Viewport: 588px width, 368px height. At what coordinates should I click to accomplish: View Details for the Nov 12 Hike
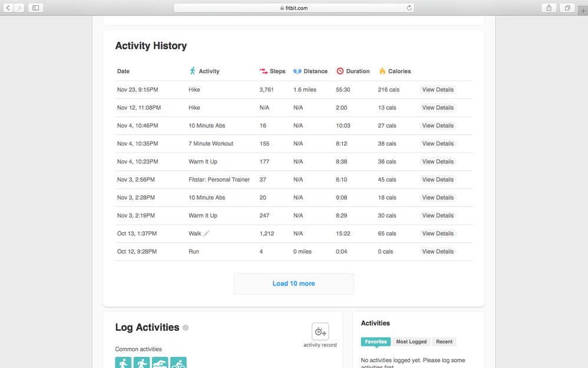coord(438,108)
